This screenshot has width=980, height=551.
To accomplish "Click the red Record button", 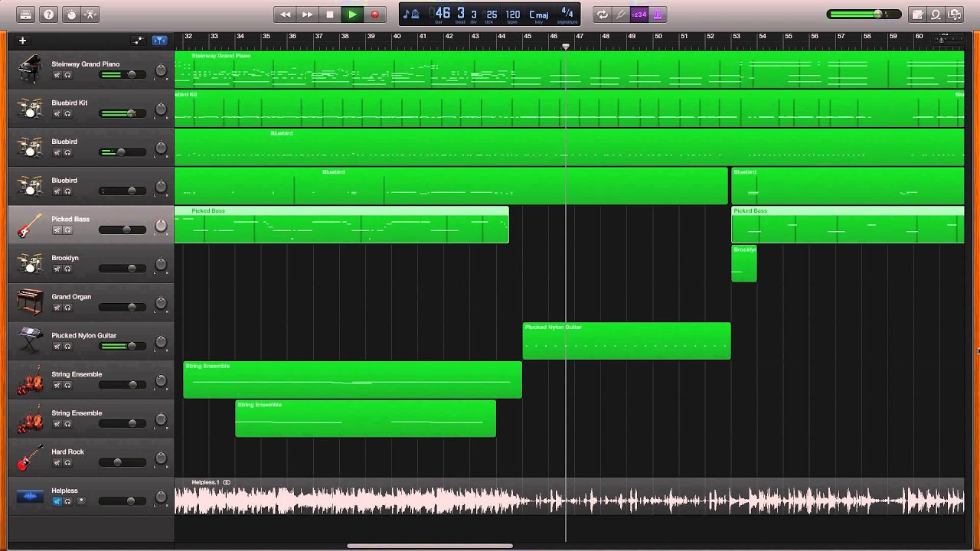I will (374, 15).
